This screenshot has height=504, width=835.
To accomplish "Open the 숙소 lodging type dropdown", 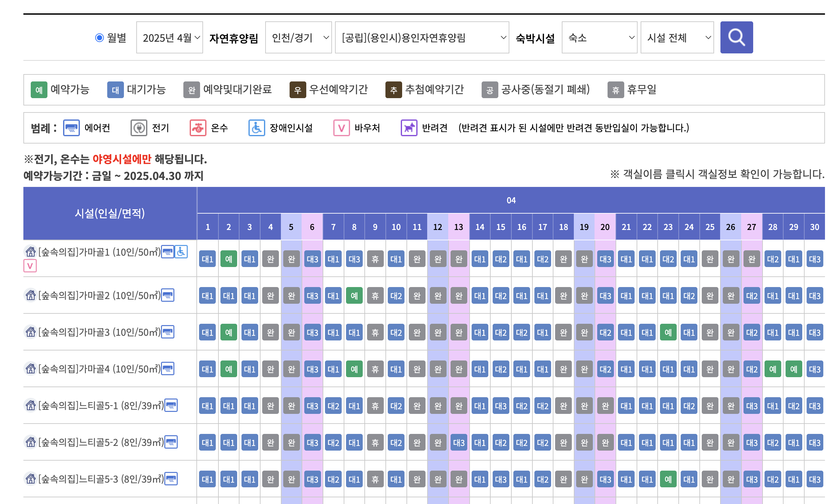I will click(x=599, y=38).
